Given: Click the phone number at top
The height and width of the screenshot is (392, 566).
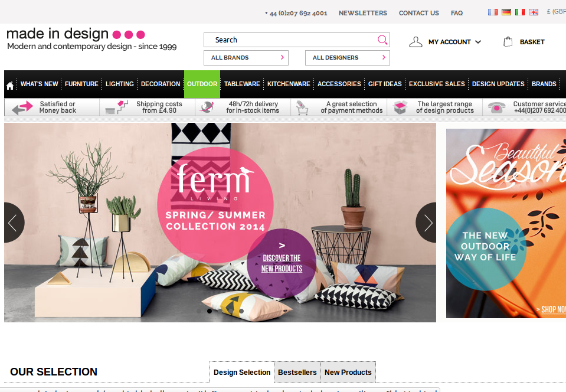Looking at the screenshot, I should pyautogui.click(x=296, y=14).
